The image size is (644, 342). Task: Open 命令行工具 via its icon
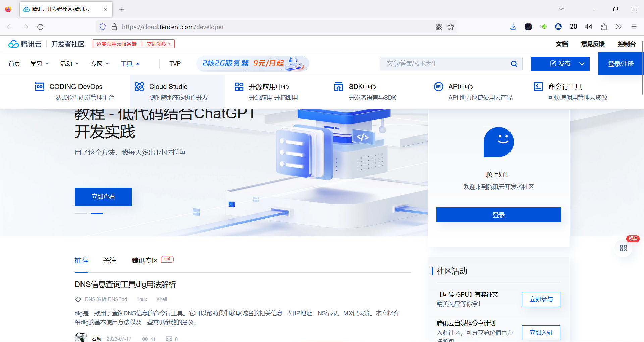point(538,86)
